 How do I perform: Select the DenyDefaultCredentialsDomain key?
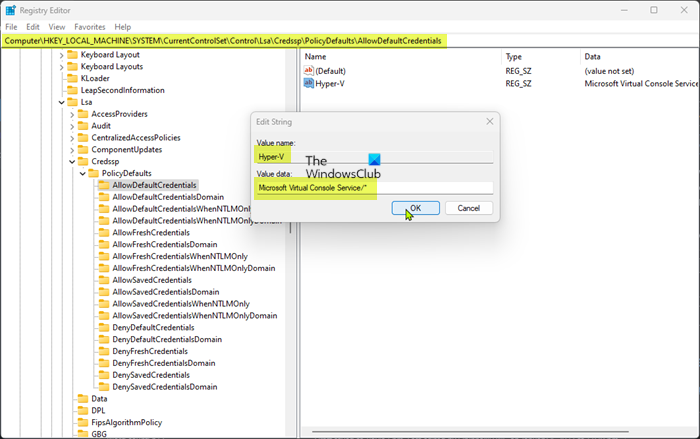[x=167, y=339]
